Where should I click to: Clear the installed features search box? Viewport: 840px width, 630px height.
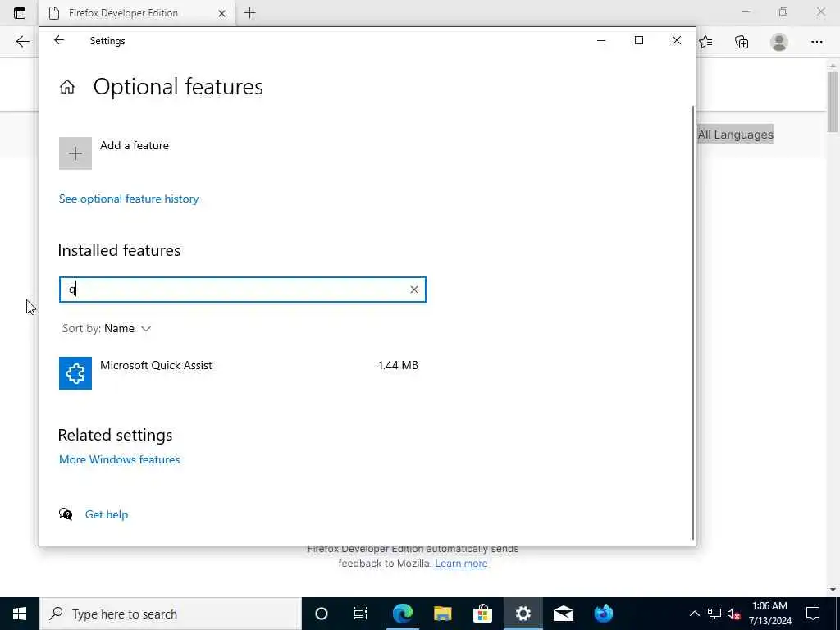click(x=413, y=290)
